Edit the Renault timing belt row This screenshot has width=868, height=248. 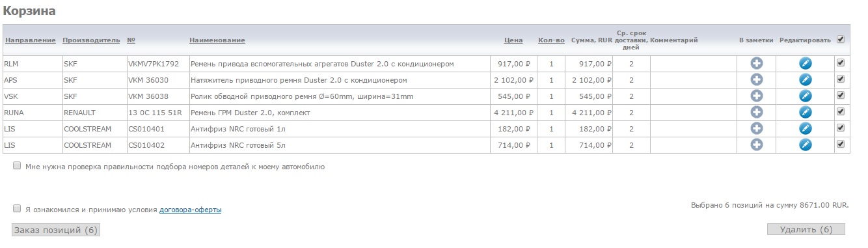click(x=805, y=112)
